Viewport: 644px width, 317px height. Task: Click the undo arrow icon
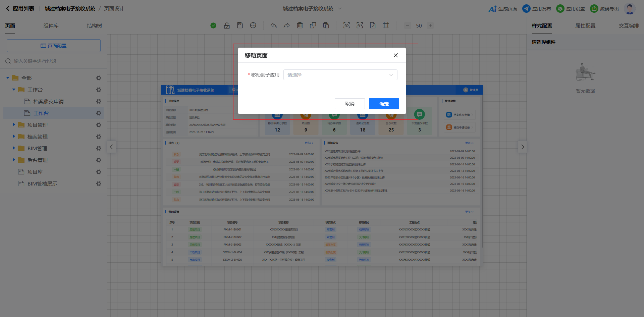[274, 25]
